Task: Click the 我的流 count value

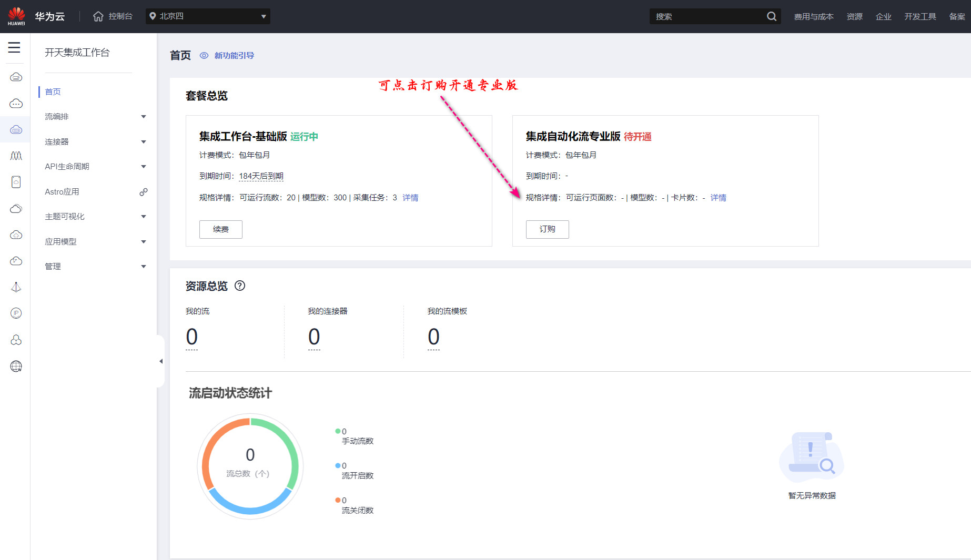Action: (192, 337)
